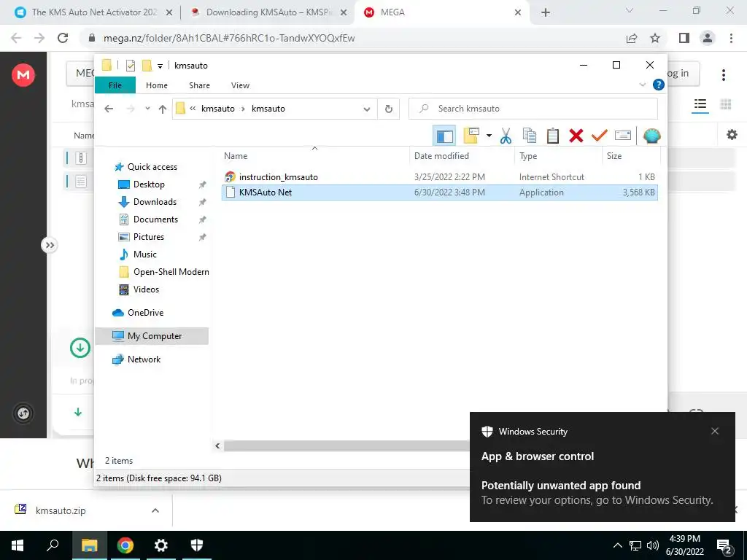Click the Properties checkmark in title bar
This screenshot has height=560, width=747.
130,66
